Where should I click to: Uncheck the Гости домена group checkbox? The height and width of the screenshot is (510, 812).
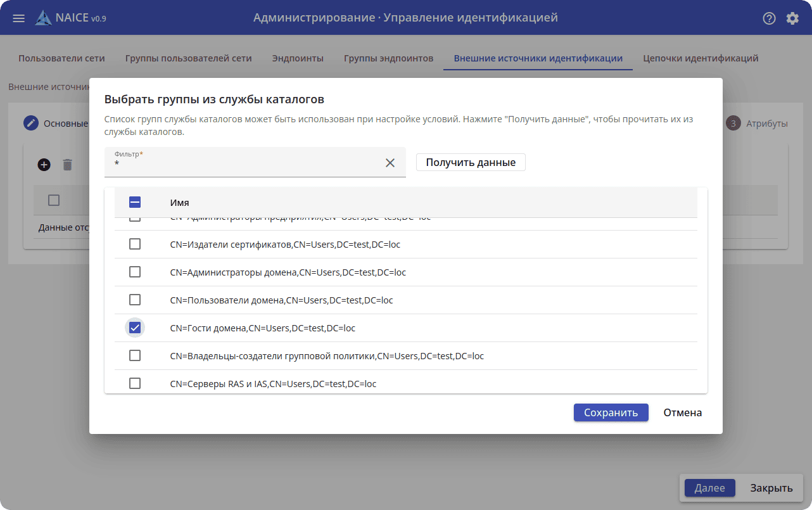coord(135,328)
